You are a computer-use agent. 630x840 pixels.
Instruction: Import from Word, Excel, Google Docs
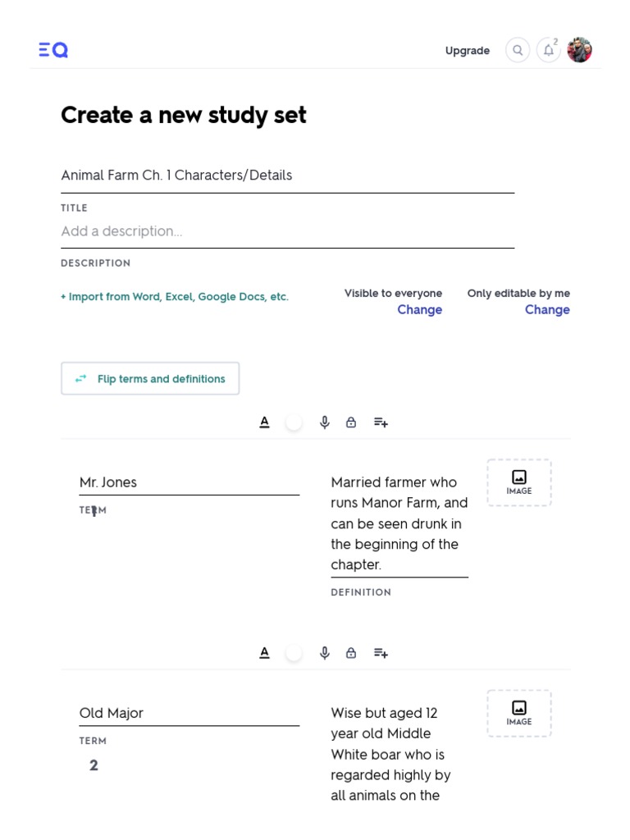[x=175, y=297]
